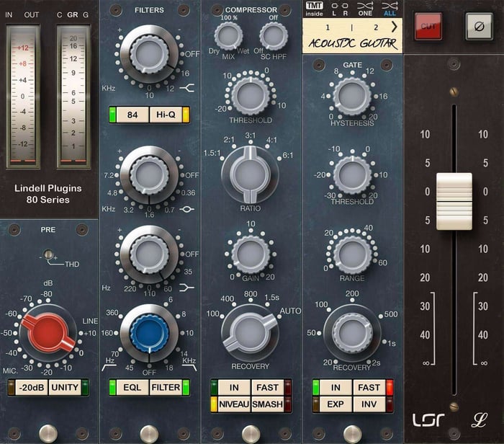Click the compressor GAIN knob
Screen dimensions: 504x444
(251, 254)
